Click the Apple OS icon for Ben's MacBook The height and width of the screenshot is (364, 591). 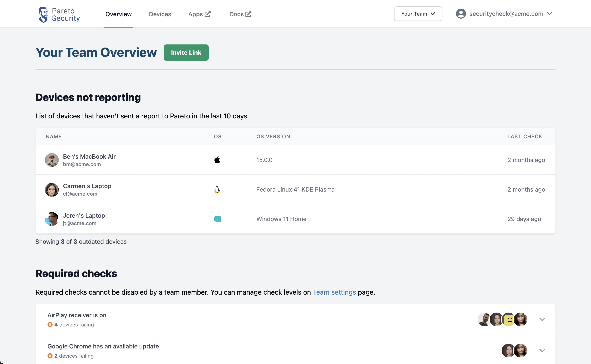pyautogui.click(x=217, y=160)
